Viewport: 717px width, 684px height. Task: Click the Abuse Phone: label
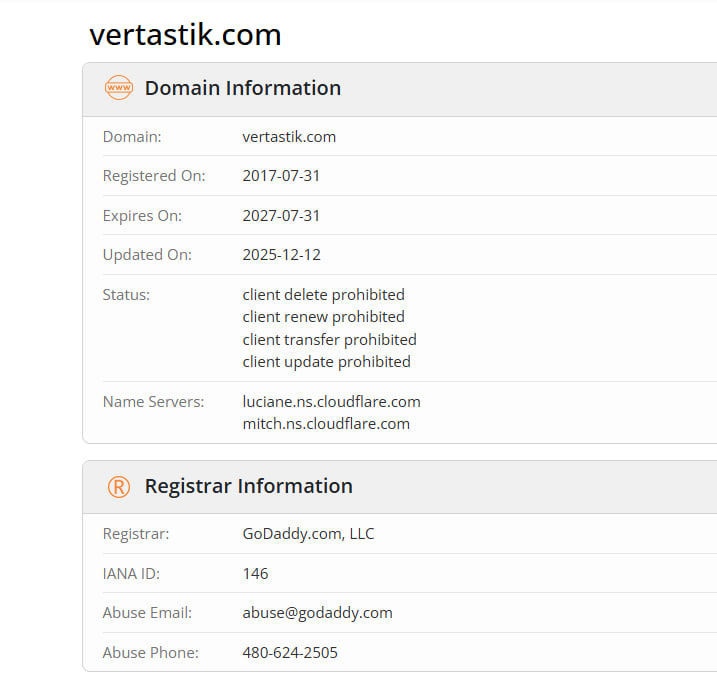pyautogui.click(x=151, y=652)
